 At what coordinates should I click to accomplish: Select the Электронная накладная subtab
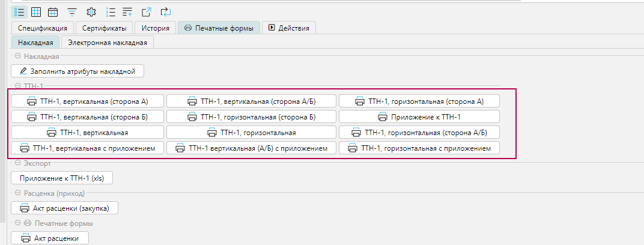pos(108,42)
